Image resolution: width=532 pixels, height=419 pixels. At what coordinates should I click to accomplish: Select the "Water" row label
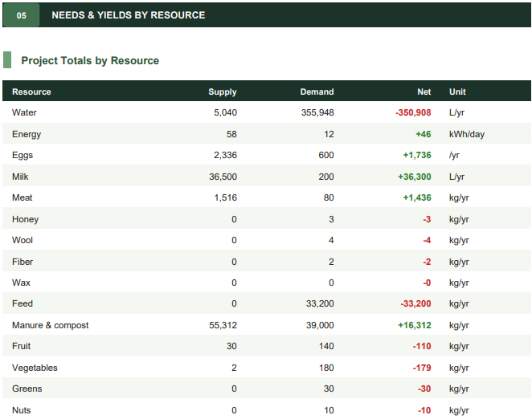click(x=24, y=112)
